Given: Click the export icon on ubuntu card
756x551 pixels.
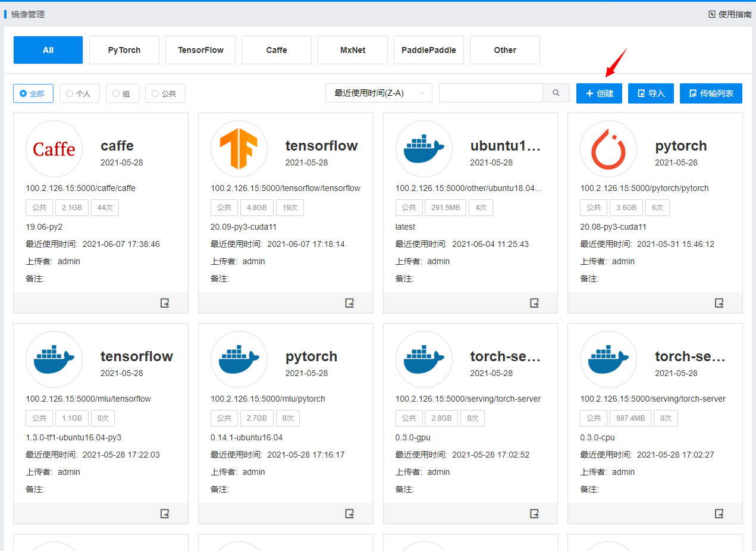Looking at the screenshot, I should tap(535, 303).
